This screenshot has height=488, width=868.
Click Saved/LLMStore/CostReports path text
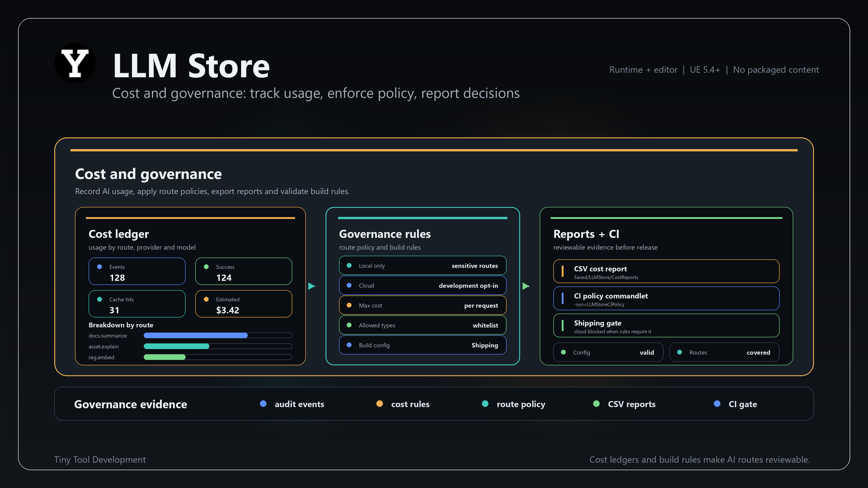coord(606,277)
